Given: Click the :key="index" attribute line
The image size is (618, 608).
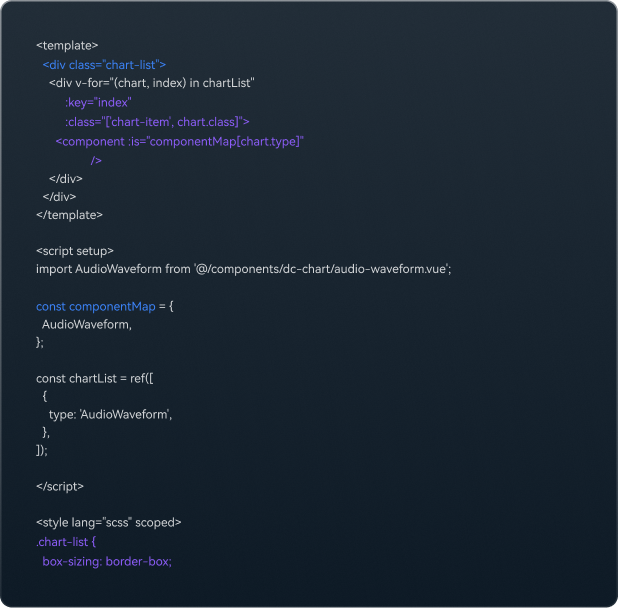Looking at the screenshot, I should pos(98,102).
